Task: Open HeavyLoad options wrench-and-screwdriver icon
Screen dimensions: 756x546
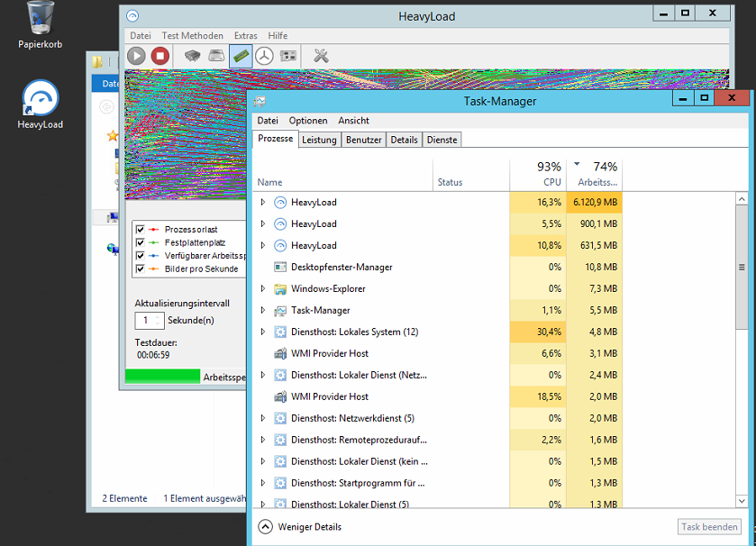Action: (x=321, y=56)
